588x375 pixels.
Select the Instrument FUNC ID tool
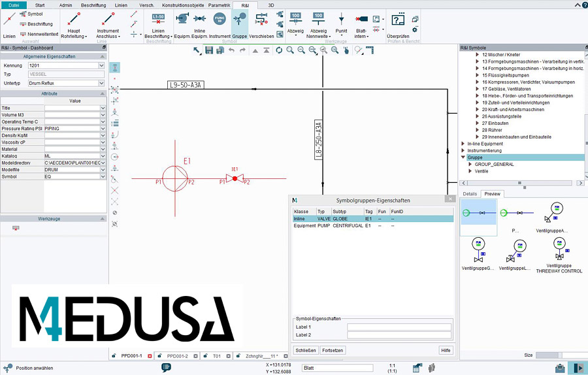[220, 25]
